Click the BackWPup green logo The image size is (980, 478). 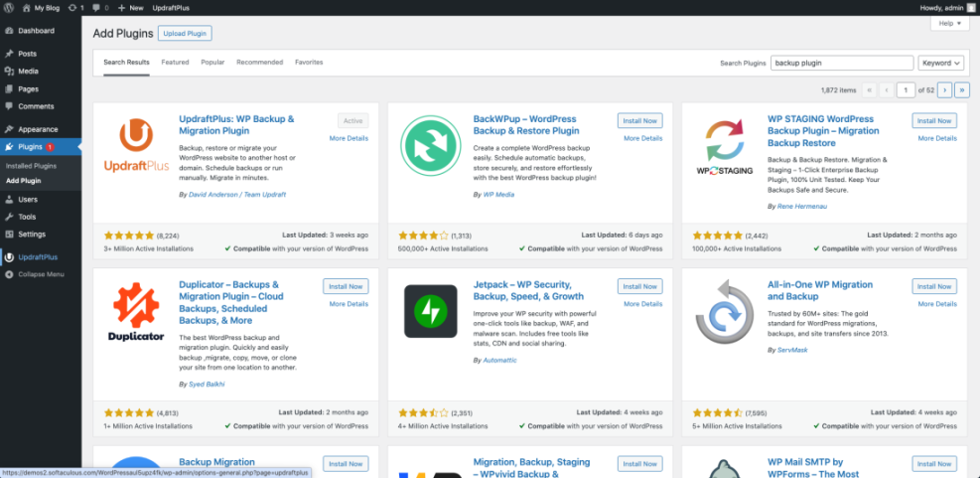click(431, 148)
